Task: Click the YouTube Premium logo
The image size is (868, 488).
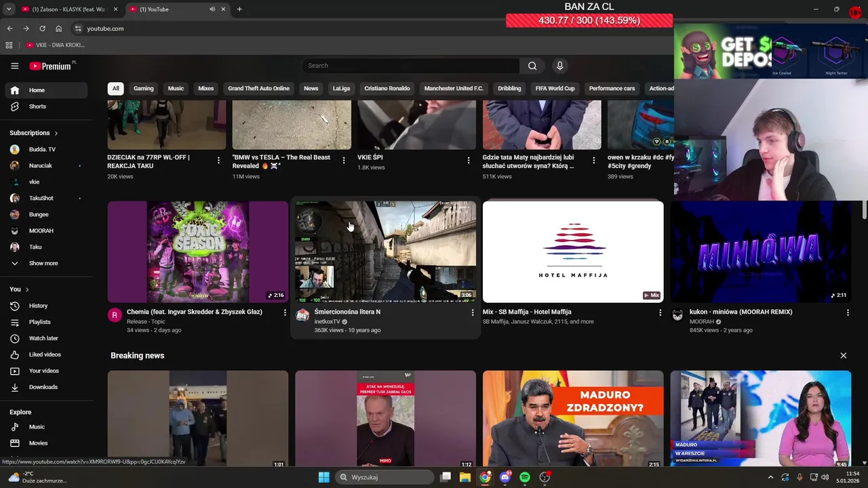Action: click(51, 66)
